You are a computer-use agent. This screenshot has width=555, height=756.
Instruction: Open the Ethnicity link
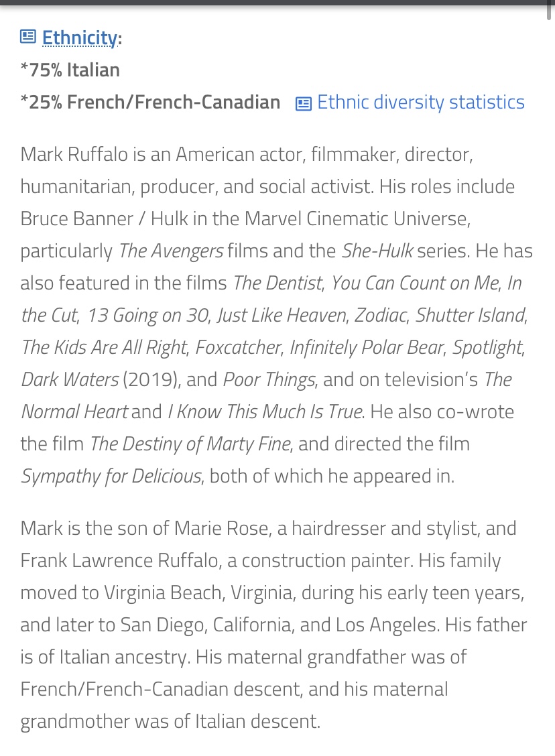click(x=80, y=38)
